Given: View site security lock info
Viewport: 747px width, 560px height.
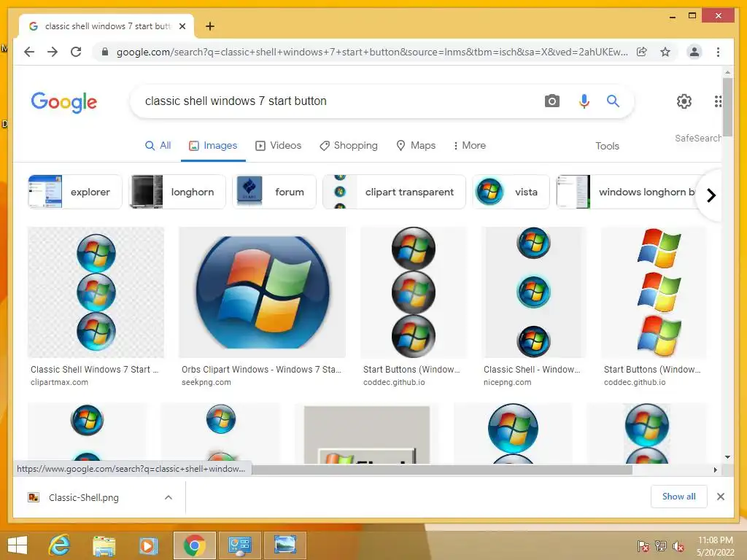Looking at the screenshot, I should coord(105,52).
